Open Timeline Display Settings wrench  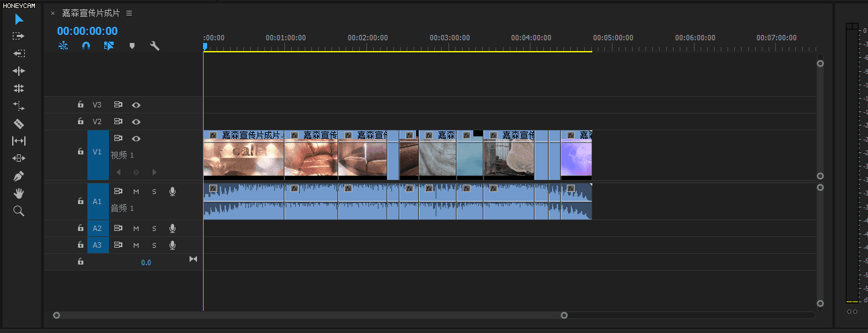pyautogui.click(x=155, y=46)
